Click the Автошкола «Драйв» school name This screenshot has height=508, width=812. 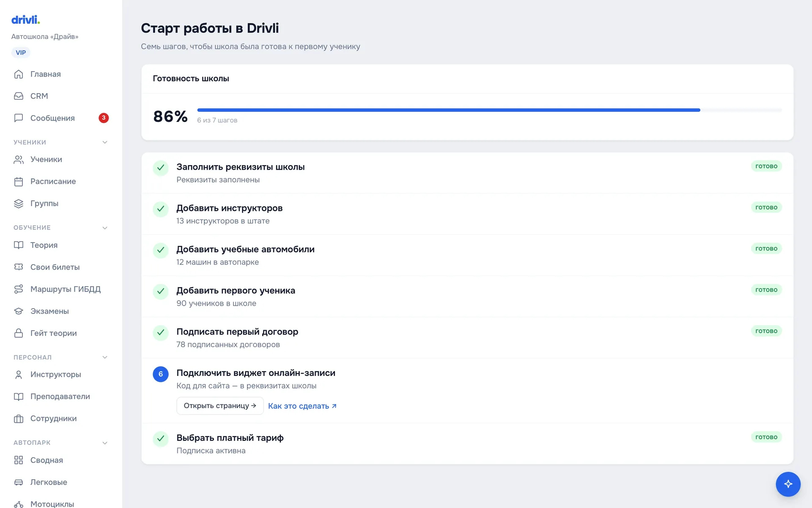pos(45,36)
